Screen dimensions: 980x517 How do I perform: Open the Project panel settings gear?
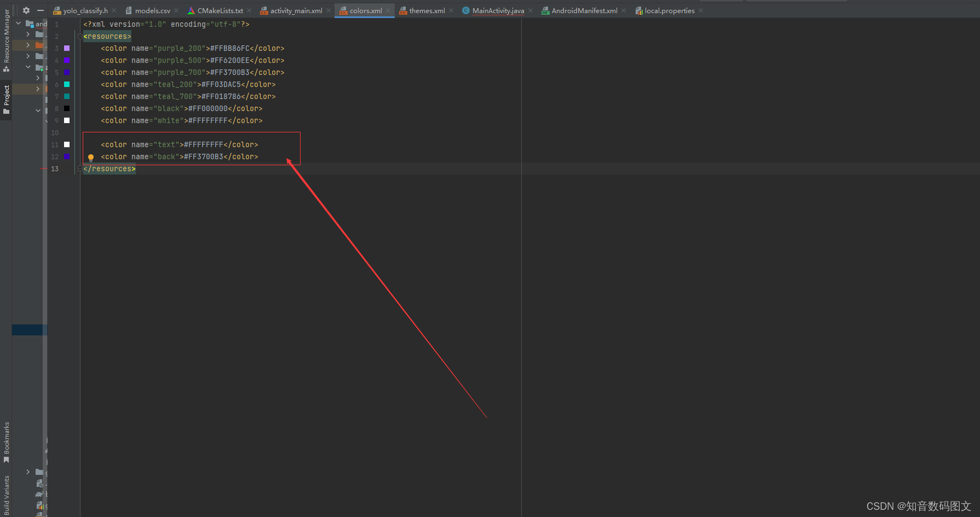click(26, 10)
